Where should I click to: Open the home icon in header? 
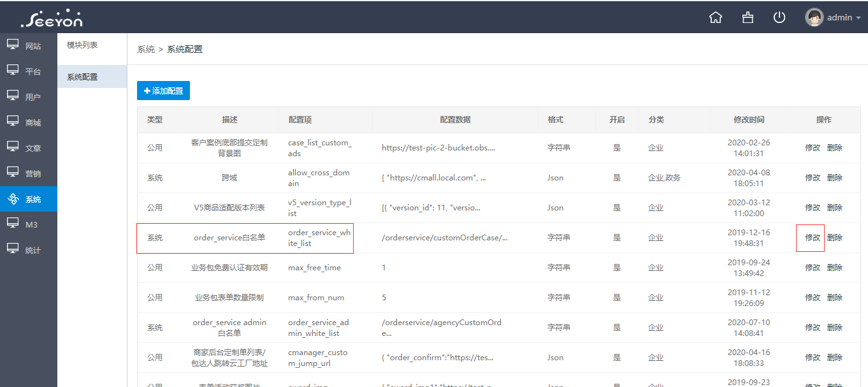pyautogui.click(x=716, y=17)
